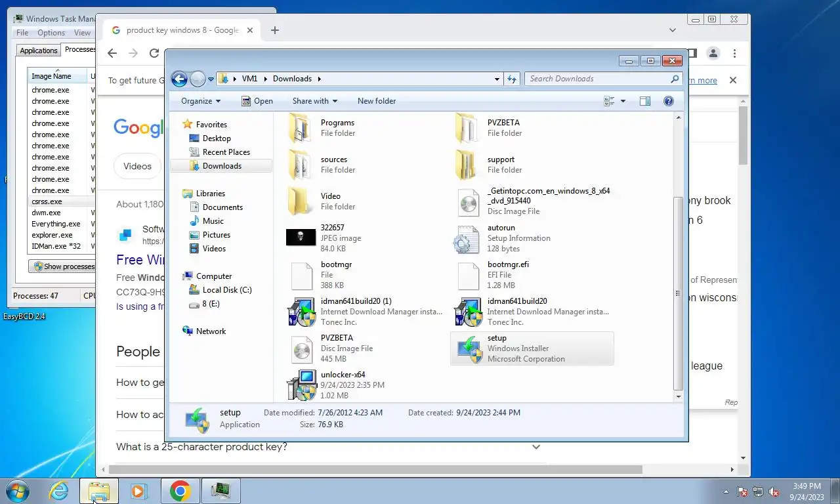The image size is (840, 504).
Task: Select the PVZBETA folder icon
Action: (467, 128)
